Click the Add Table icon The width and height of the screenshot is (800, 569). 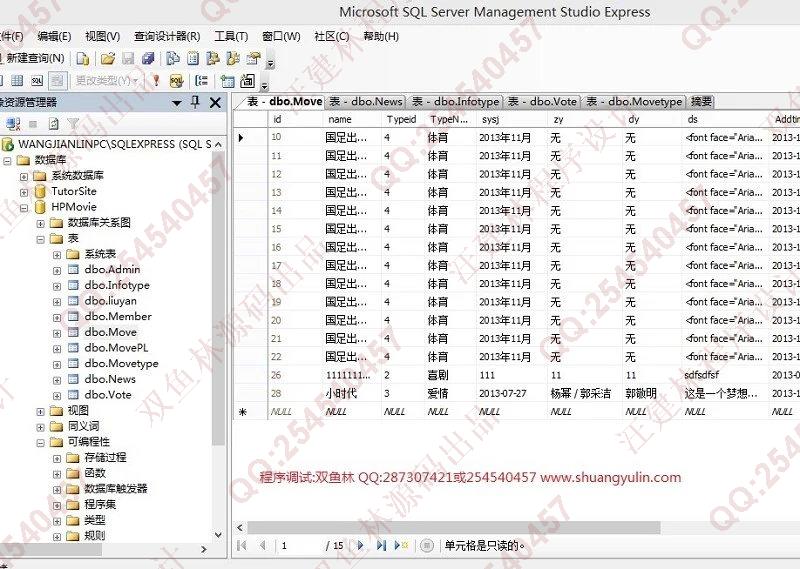227,80
